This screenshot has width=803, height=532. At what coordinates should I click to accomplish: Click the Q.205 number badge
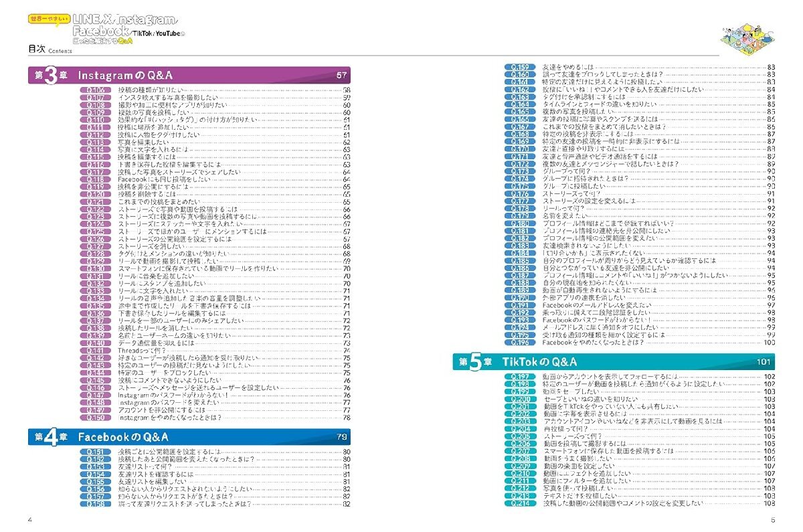[519, 436]
